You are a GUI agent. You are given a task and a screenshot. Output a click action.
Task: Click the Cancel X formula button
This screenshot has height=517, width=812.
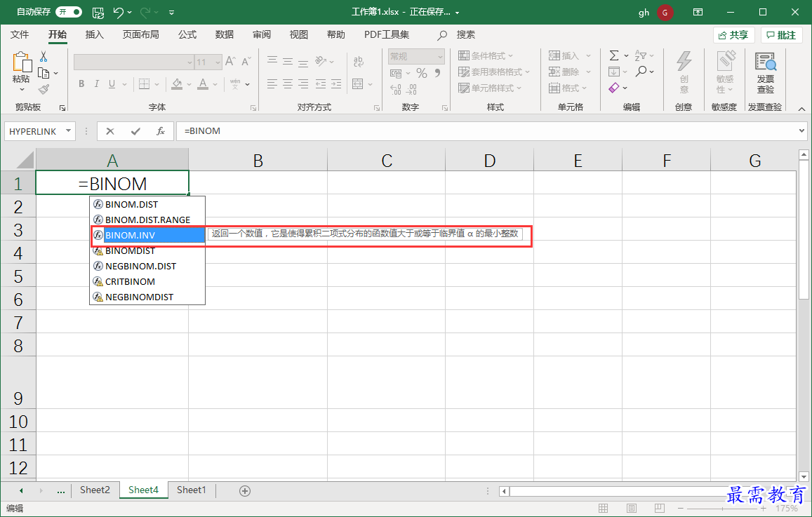(x=109, y=131)
